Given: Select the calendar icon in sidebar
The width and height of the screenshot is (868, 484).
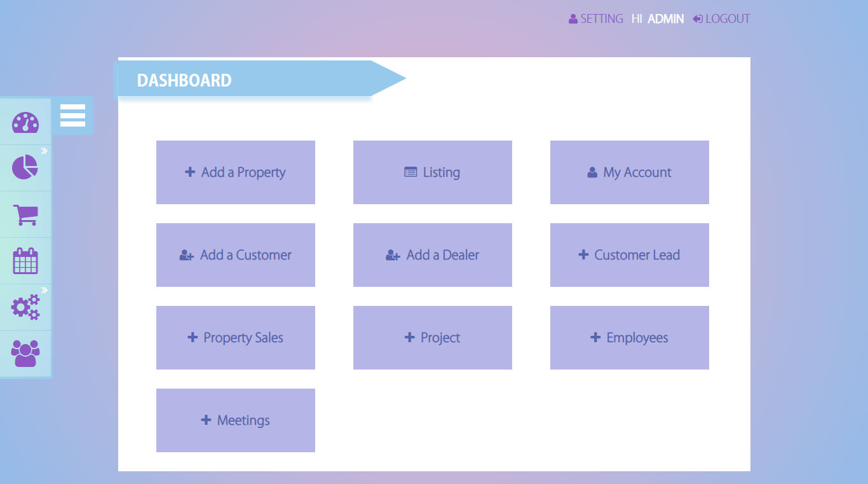Looking at the screenshot, I should [x=25, y=261].
